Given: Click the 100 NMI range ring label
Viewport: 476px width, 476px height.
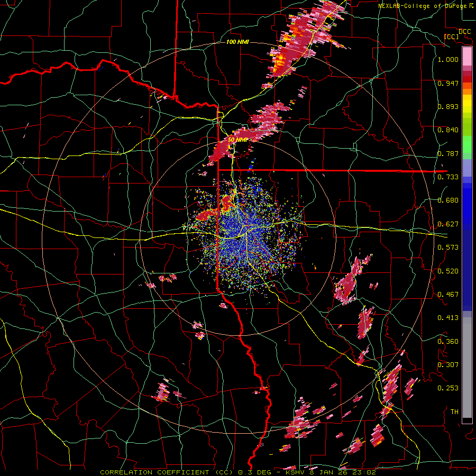Looking at the screenshot, I should point(237,42).
